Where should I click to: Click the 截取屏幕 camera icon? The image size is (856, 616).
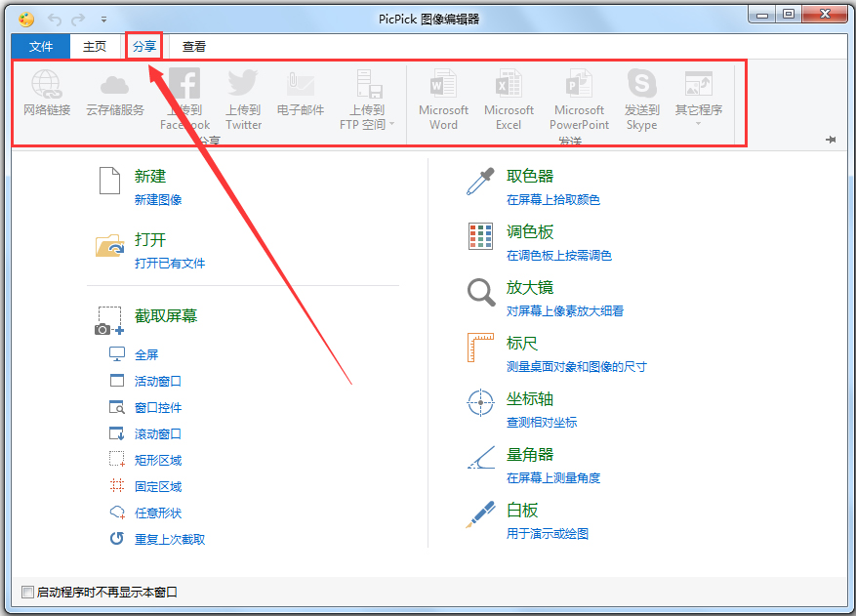tap(109, 320)
